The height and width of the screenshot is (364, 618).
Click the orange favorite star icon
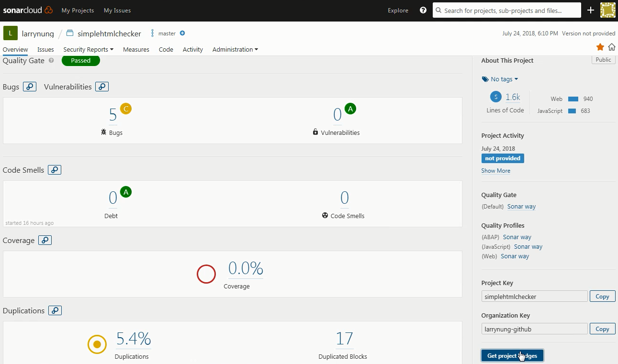click(600, 47)
